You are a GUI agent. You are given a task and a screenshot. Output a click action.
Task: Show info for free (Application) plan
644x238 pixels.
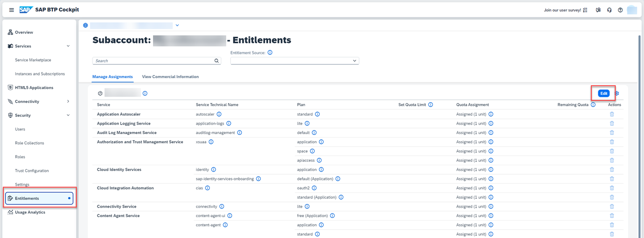pos(332,216)
